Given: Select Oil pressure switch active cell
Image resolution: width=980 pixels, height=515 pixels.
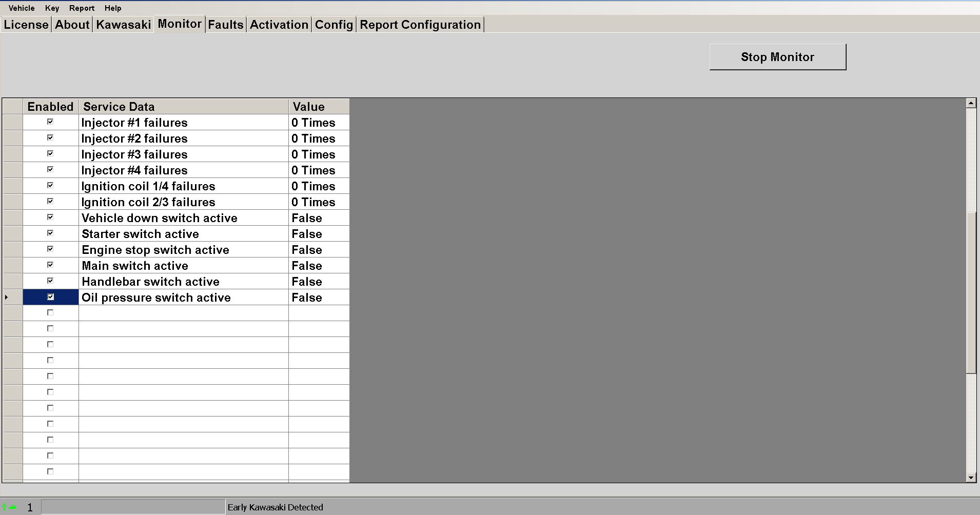Looking at the screenshot, I should click(x=184, y=297).
